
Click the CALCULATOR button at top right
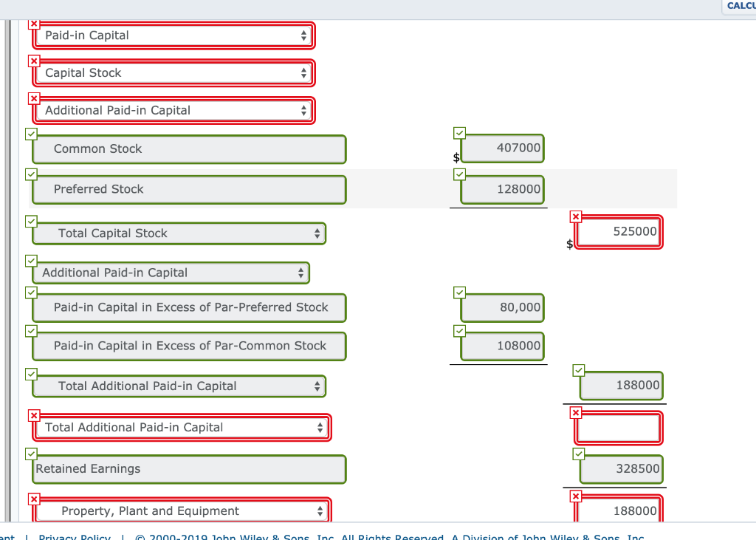[x=740, y=6]
